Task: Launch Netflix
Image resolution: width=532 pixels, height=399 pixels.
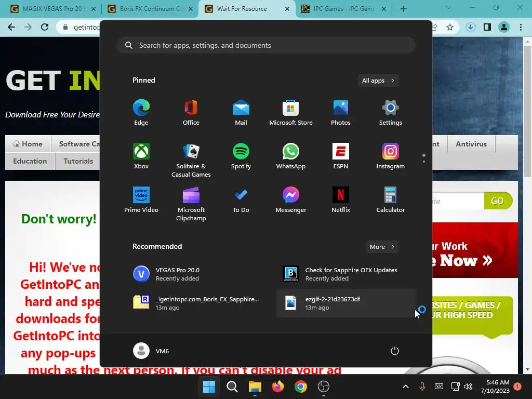Action: (341, 200)
